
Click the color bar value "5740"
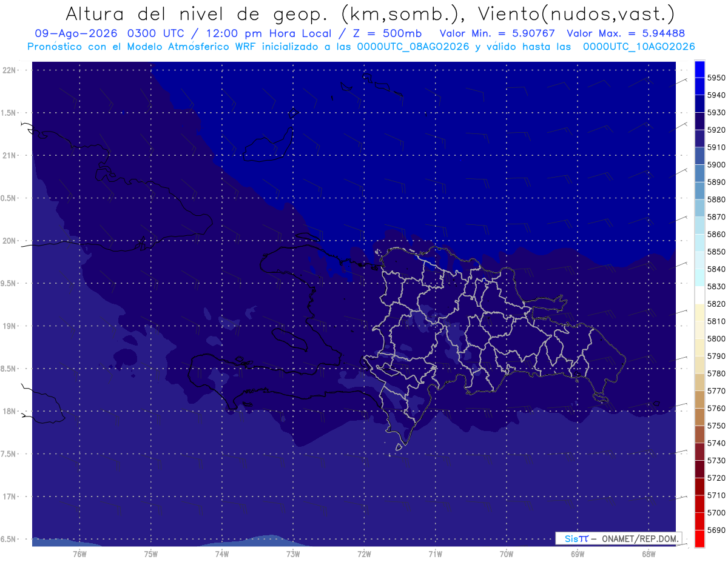click(716, 443)
